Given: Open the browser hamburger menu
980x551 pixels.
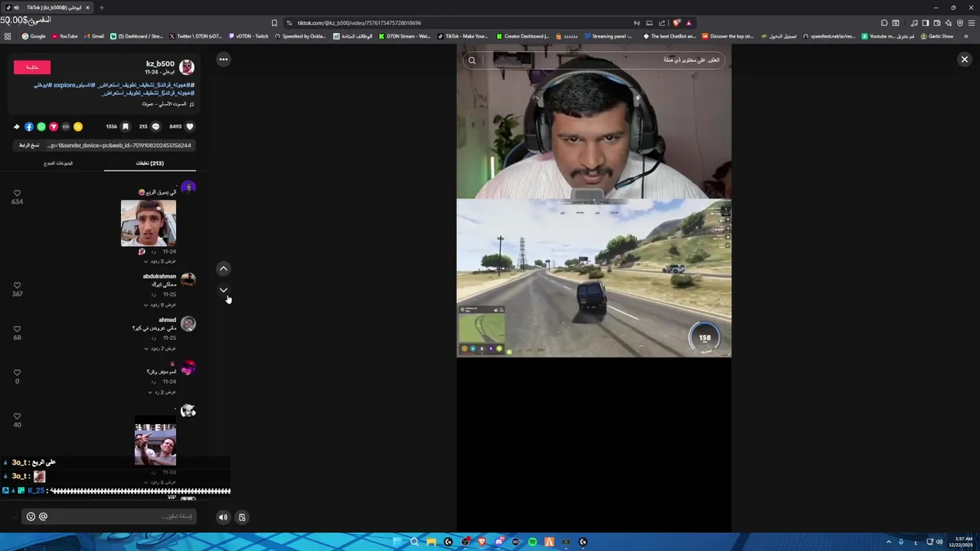Looking at the screenshot, I should point(972,23).
